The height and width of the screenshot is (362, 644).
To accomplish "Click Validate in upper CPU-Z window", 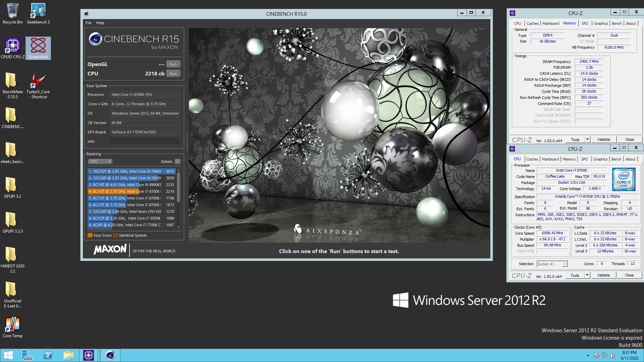I will (x=604, y=139).
